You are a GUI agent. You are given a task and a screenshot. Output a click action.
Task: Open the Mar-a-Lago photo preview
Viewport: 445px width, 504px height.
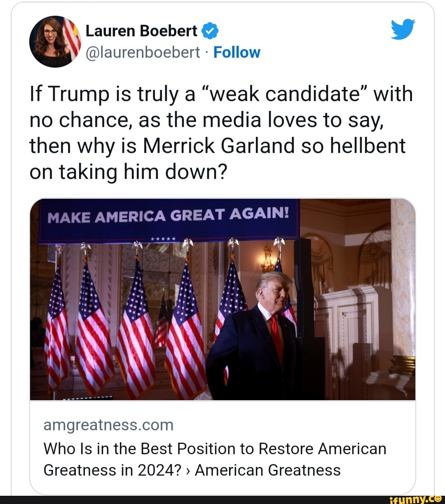[x=222, y=299]
